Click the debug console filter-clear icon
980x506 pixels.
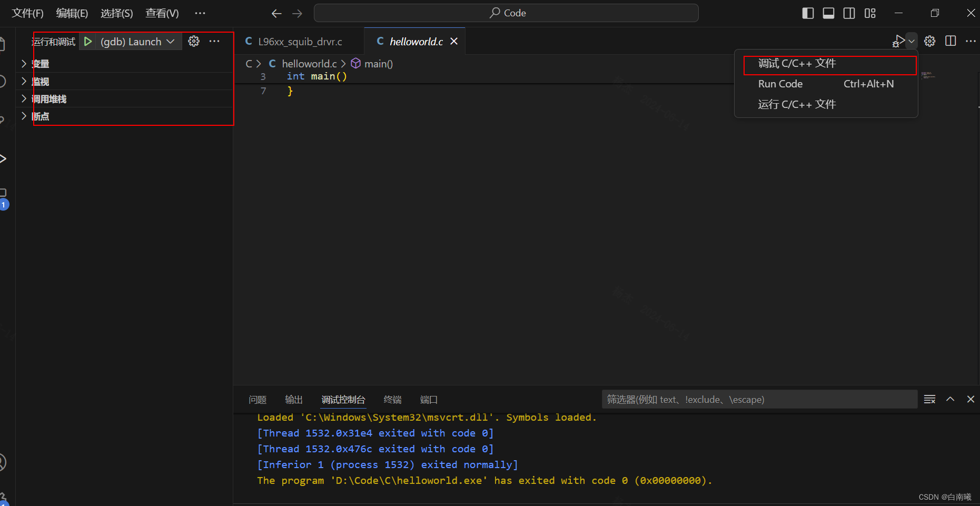point(929,399)
